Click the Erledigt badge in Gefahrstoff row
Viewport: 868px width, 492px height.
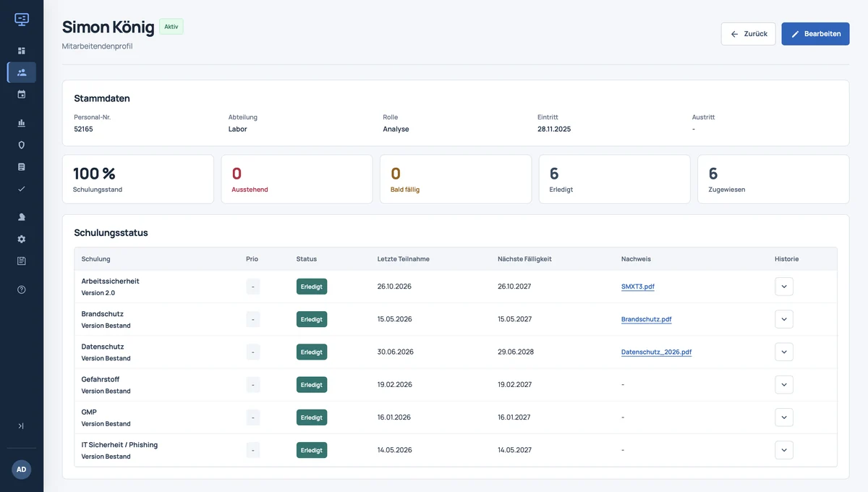pos(312,385)
